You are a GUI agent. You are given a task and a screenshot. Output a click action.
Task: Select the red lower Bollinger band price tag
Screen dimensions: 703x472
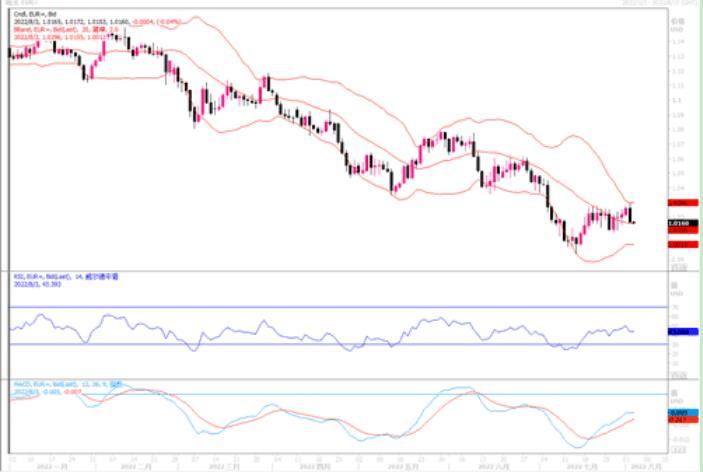coord(683,244)
